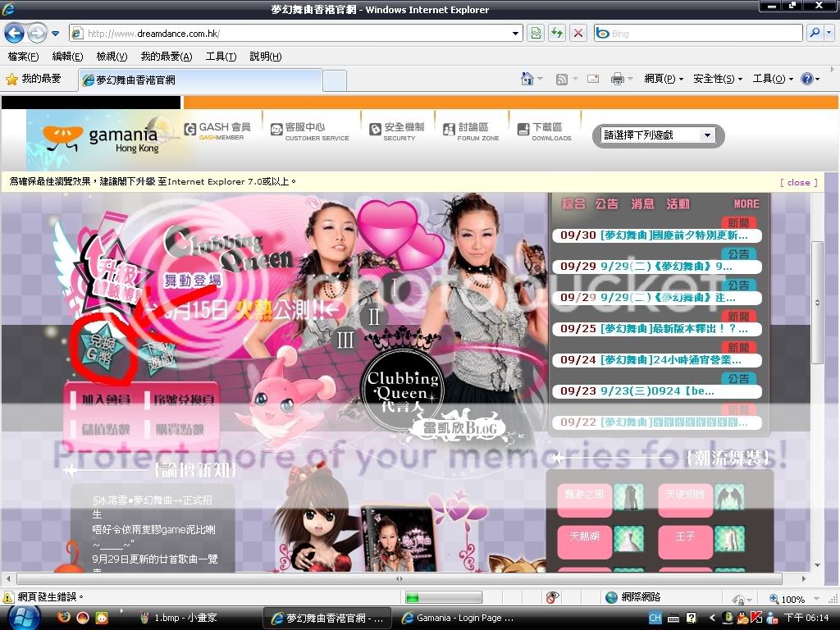Click the 公告 news category tab

[x=607, y=203]
